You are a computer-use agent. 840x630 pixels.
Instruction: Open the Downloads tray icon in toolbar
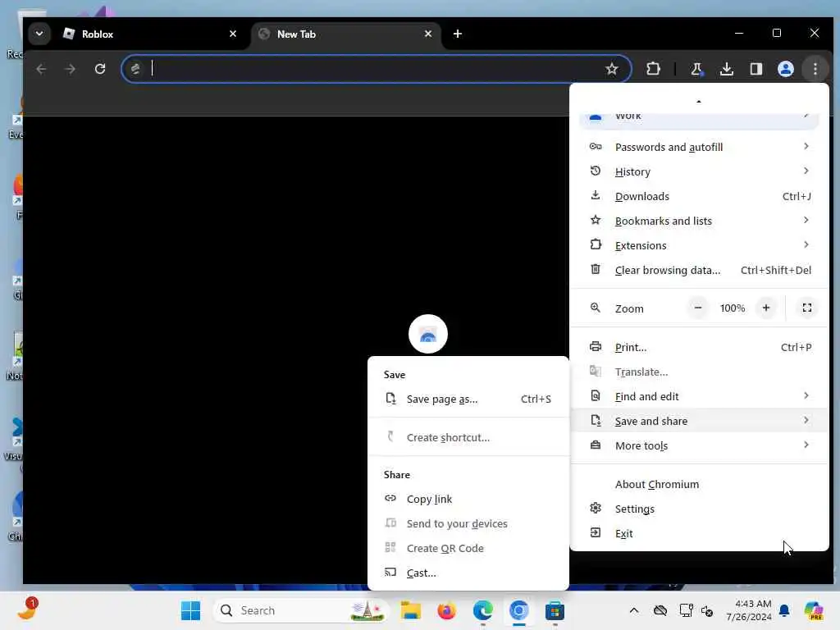[x=727, y=69]
